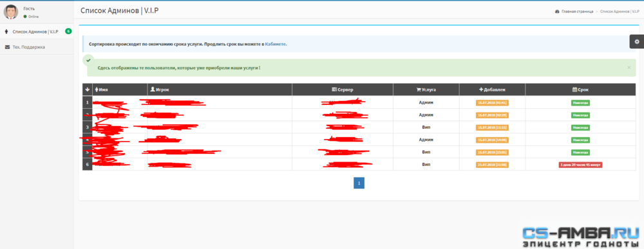Click the user icon in Игрок header
The width and height of the screenshot is (644, 249).
153,89
